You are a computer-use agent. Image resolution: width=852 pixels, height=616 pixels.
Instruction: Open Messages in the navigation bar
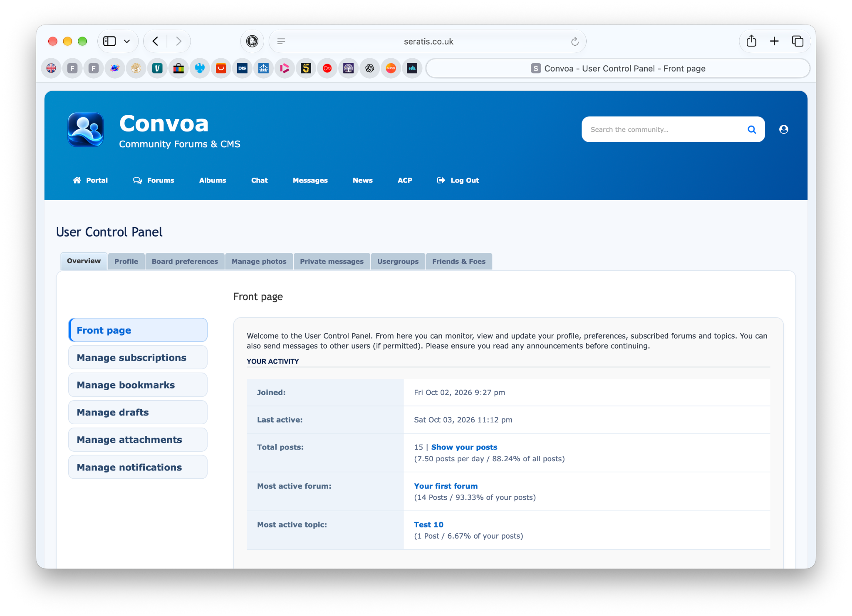tap(310, 180)
